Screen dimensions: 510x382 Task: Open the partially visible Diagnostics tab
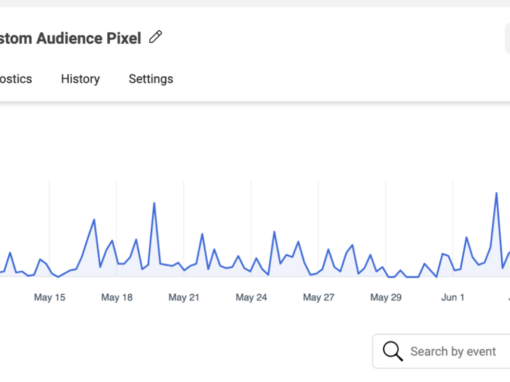pos(16,79)
